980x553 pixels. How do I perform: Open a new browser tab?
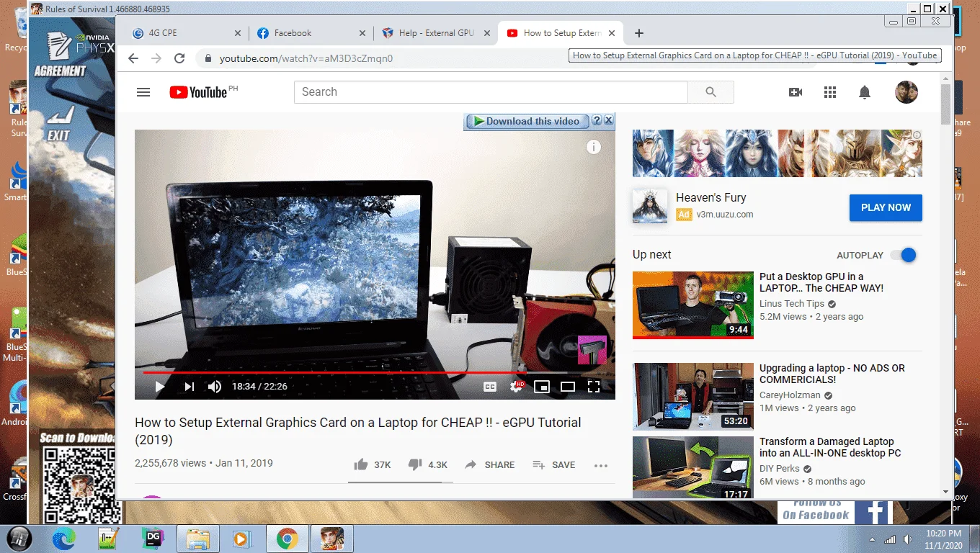(x=638, y=33)
